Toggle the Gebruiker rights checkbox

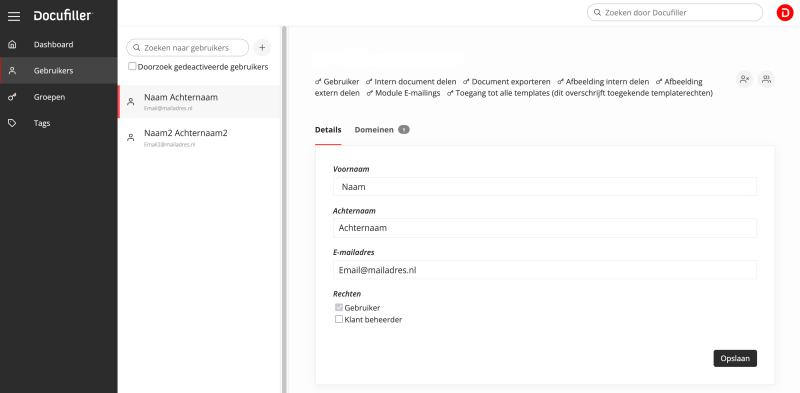pos(339,307)
